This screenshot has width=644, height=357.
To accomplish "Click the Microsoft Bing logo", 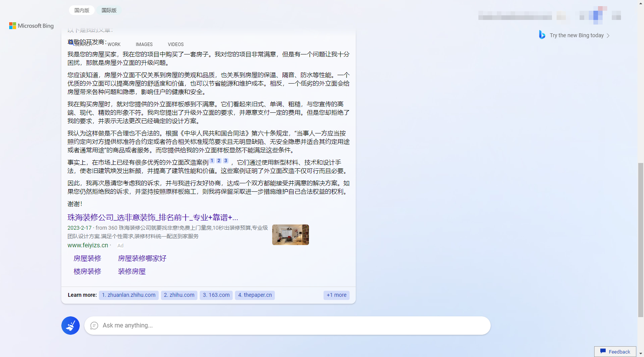I will [31, 26].
